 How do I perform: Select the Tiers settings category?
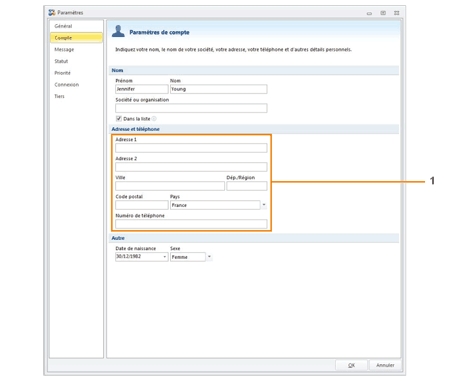59,96
